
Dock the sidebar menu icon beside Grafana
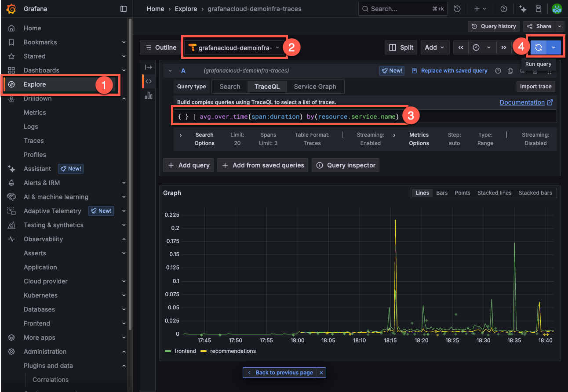[124, 9]
